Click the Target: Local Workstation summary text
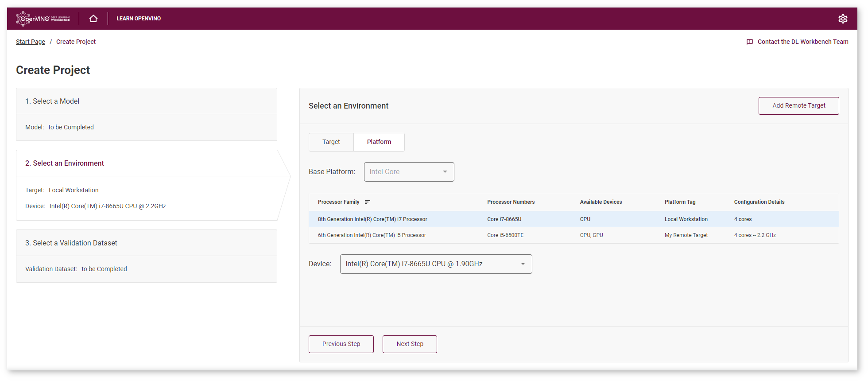The image size is (868, 381). 62,190
